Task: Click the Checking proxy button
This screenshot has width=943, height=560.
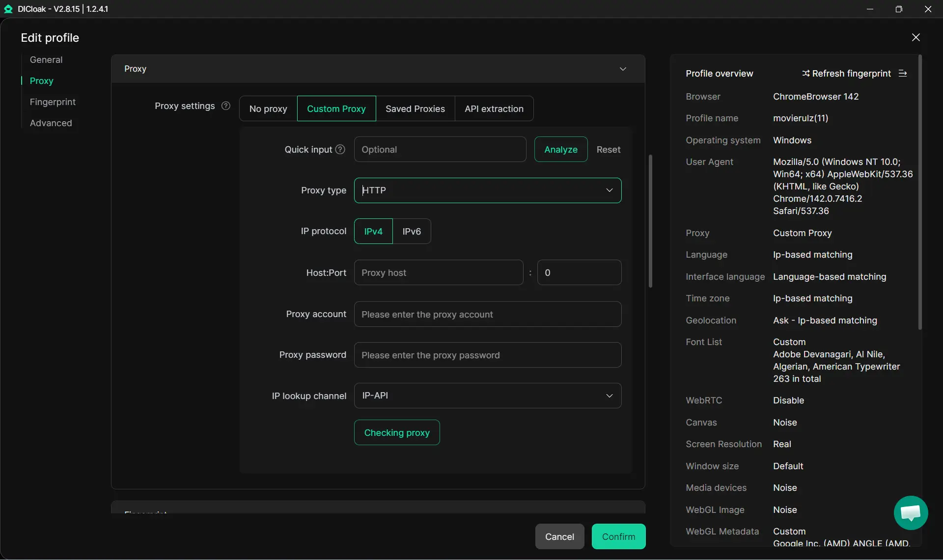Action: (397, 432)
